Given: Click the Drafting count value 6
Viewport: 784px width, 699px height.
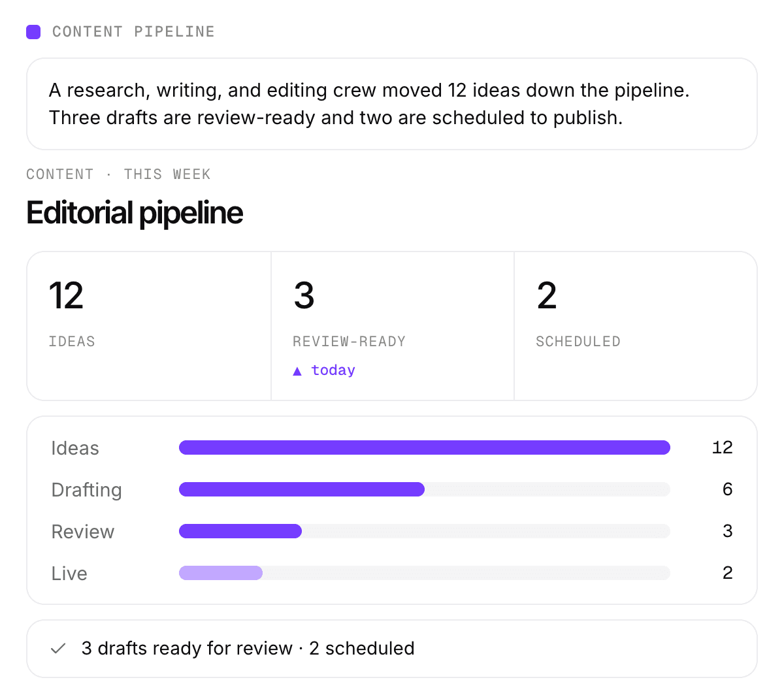Looking at the screenshot, I should point(727,489).
